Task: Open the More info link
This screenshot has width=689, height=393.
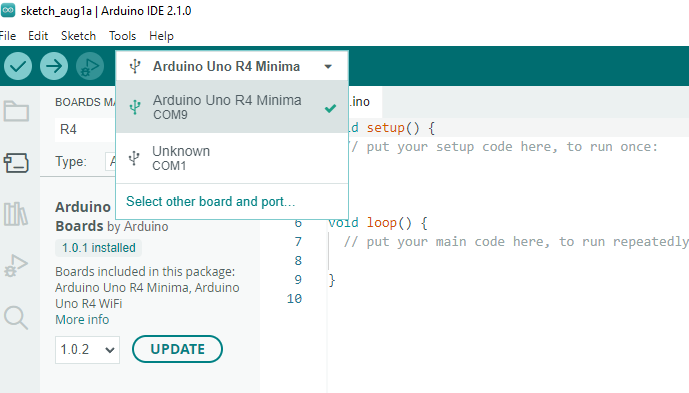Action: (x=82, y=320)
